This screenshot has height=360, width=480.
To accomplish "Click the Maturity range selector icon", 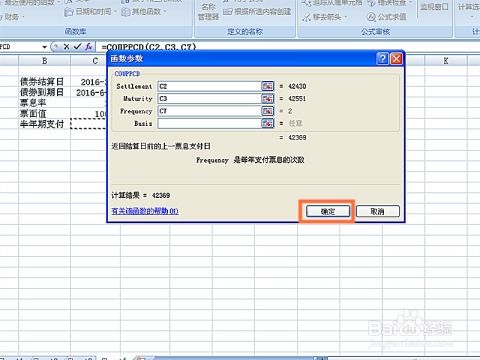I will pyautogui.click(x=267, y=99).
